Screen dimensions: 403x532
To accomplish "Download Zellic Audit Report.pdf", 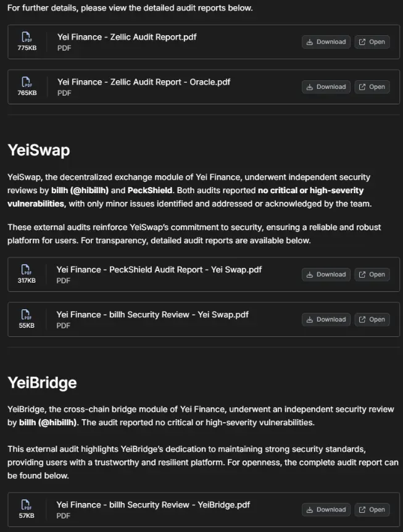I will pyautogui.click(x=326, y=42).
